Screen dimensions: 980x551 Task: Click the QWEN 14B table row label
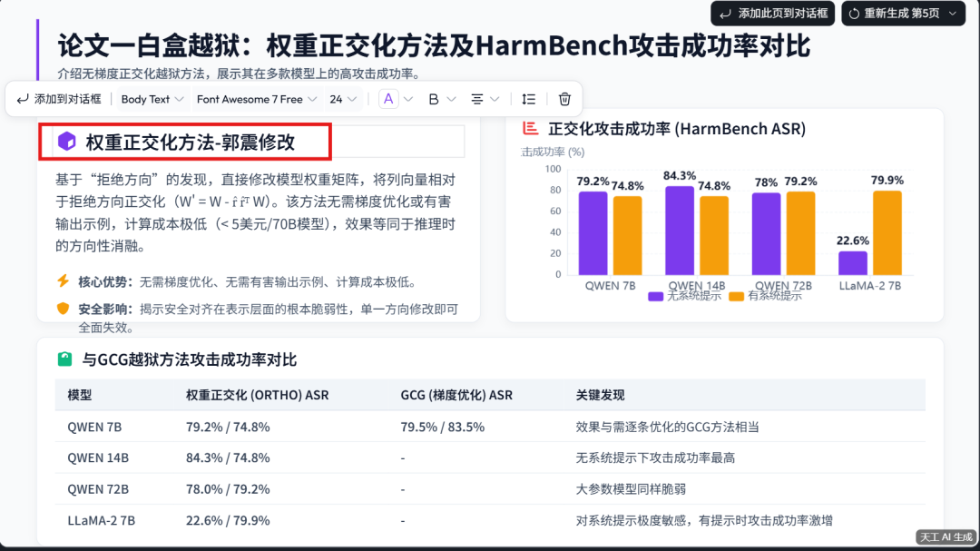[98, 458]
